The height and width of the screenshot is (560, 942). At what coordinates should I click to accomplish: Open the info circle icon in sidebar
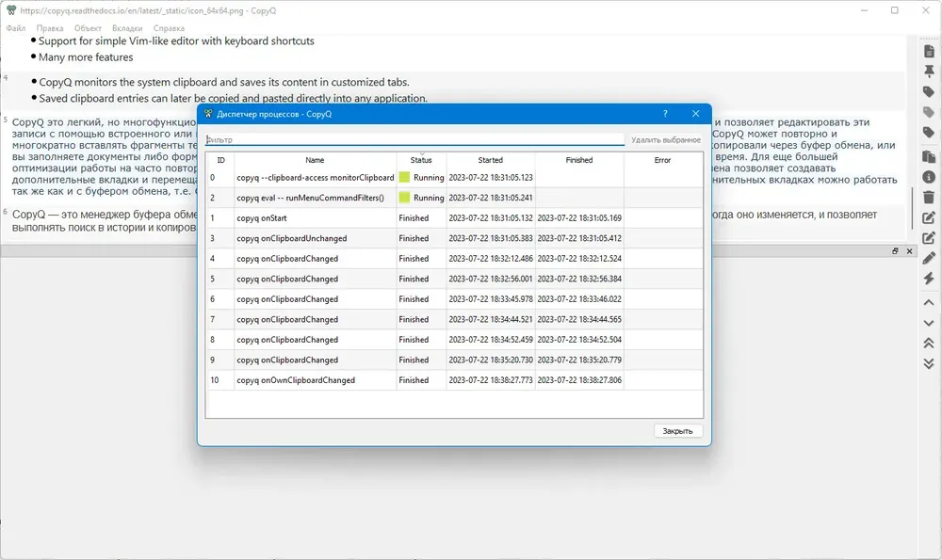coord(929,177)
